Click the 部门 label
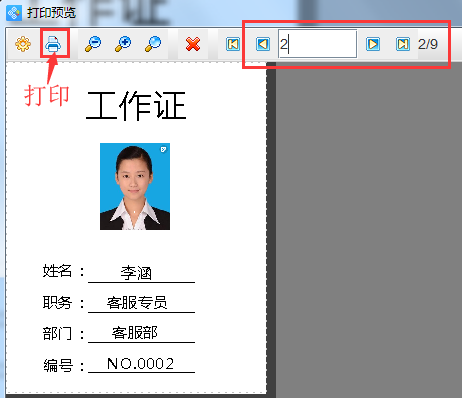This screenshot has height=398, width=462. [57, 333]
